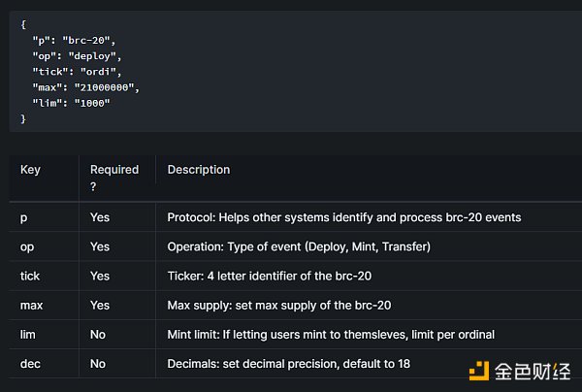Click the "tick": "ordi" code line
This screenshot has height=392, width=582.
tap(77, 72)
